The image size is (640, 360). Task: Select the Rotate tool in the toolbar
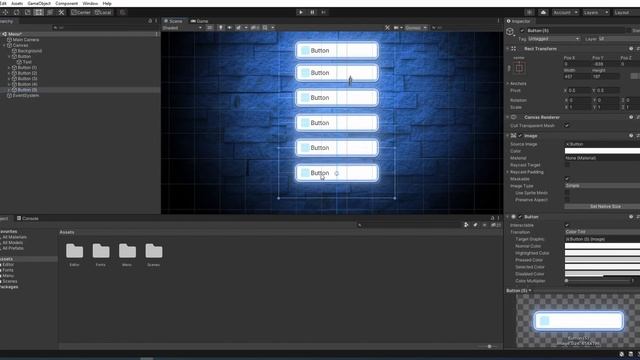point(17,12)
